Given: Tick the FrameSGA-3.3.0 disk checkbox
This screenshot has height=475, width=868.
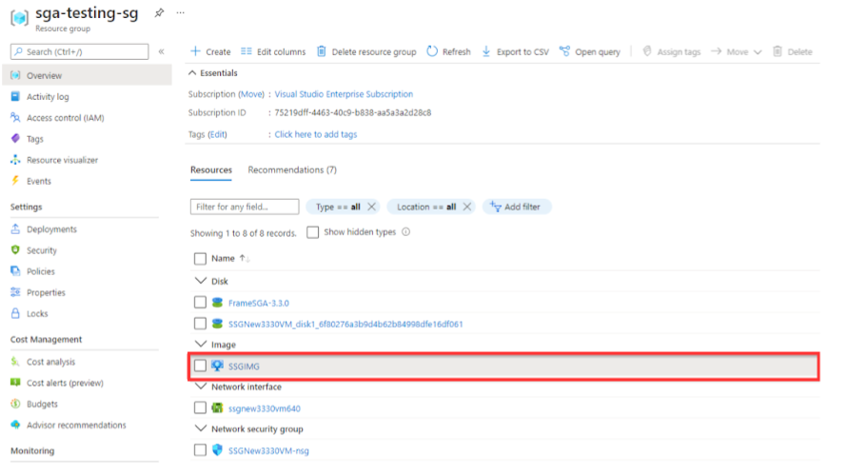Looking at the screenshot, I should pos(200,303).
